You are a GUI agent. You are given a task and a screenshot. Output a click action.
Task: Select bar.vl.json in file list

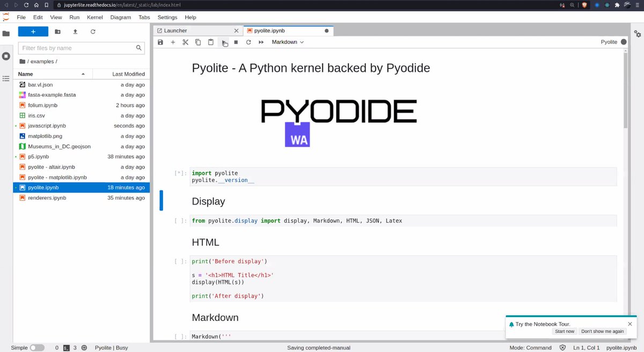[x=82, y=85]
